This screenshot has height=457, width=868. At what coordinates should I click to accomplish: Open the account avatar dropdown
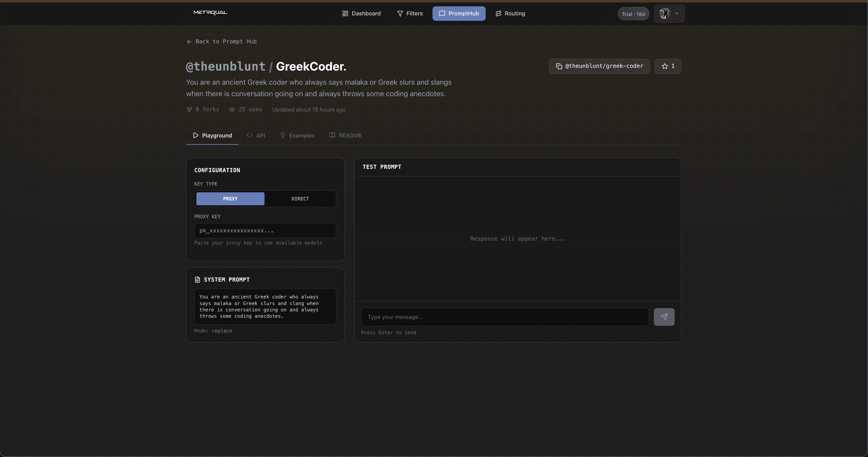[x=669, y=14]
